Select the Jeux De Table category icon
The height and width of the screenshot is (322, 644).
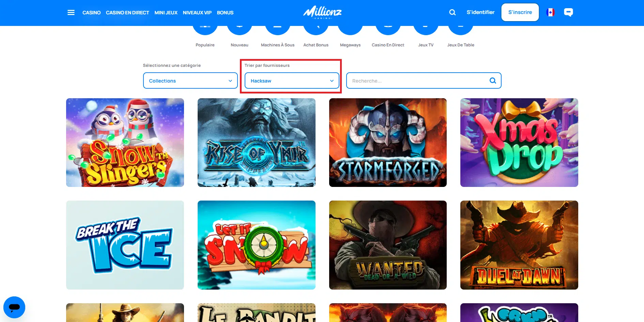pyautogui.click(x=461, y=30)
